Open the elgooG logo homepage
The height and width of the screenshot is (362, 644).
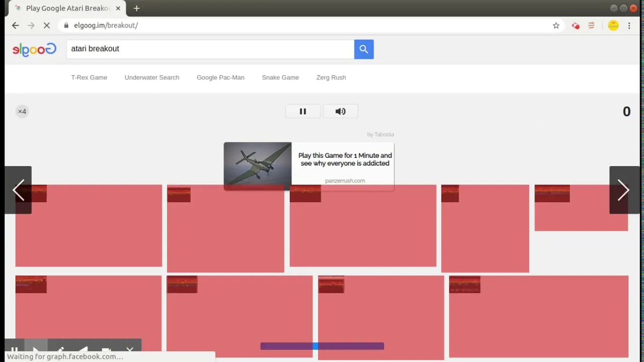[x=34, y=49]
